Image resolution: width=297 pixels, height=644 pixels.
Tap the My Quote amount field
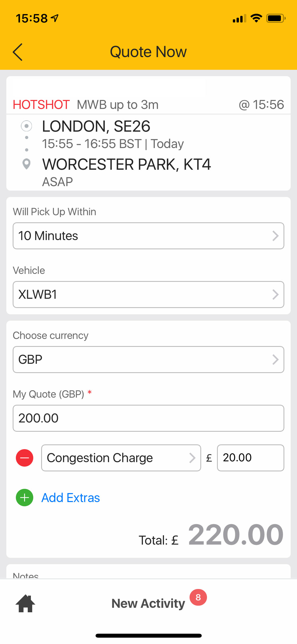148,418
